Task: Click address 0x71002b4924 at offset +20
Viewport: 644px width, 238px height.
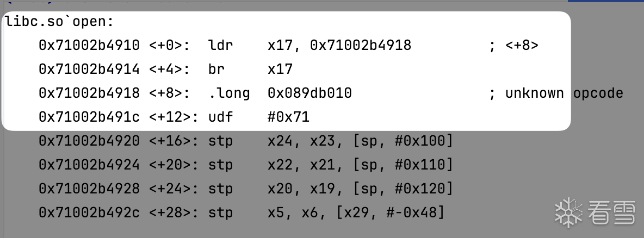Action: 89,165
